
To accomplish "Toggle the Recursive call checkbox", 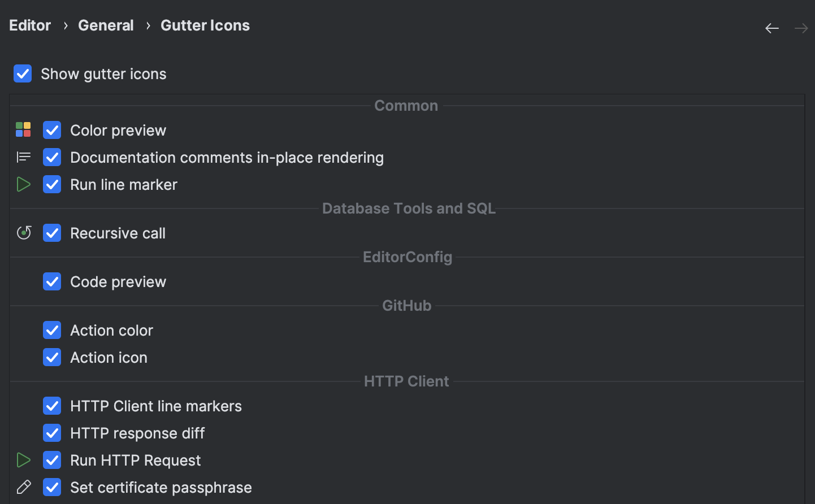I will point(52,233).
